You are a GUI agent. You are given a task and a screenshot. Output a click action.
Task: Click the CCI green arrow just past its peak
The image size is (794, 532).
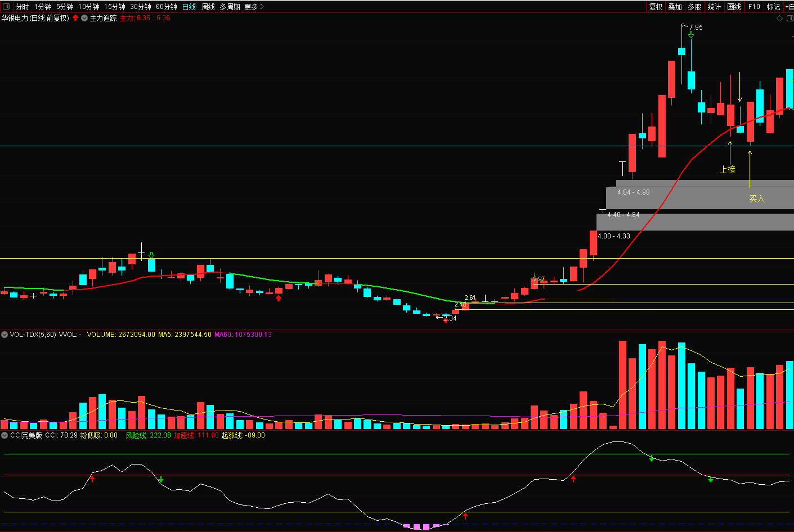[652, 459]
